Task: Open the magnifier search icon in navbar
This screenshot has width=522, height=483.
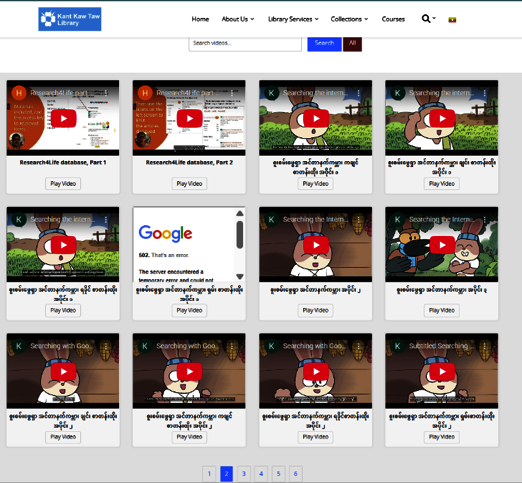Action: click(426, 19)
